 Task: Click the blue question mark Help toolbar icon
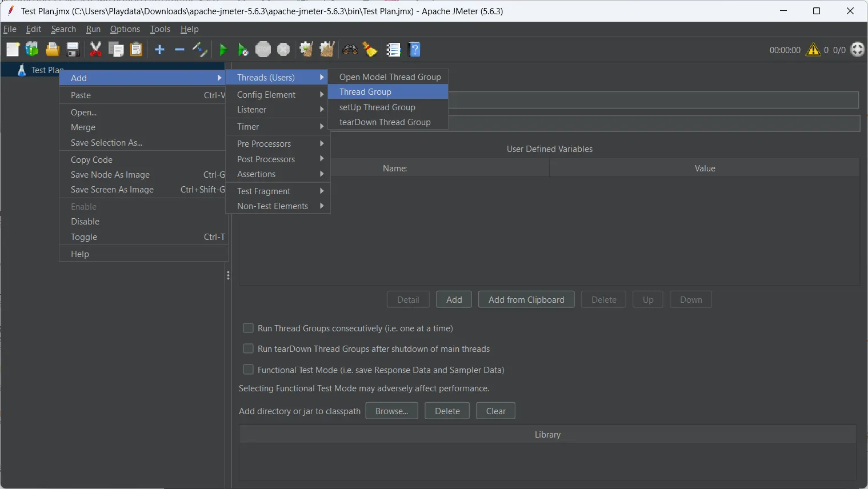tap(415, 50)
